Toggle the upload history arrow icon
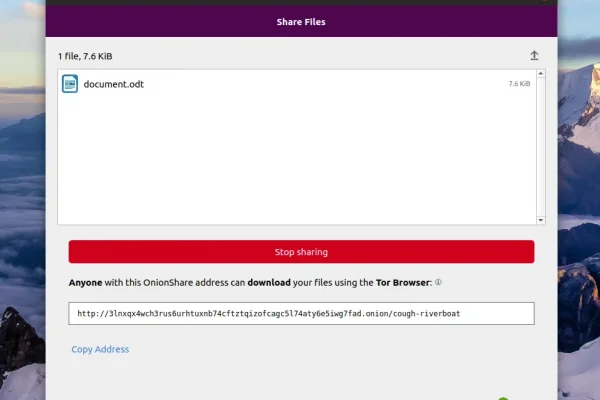This screenshot has height=400, width=600. (x=534, y=56)
